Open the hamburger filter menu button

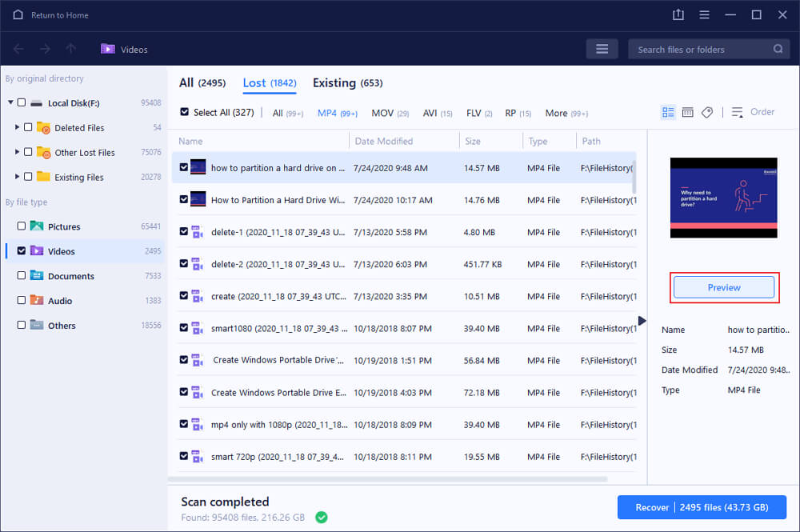pos(602,50)
